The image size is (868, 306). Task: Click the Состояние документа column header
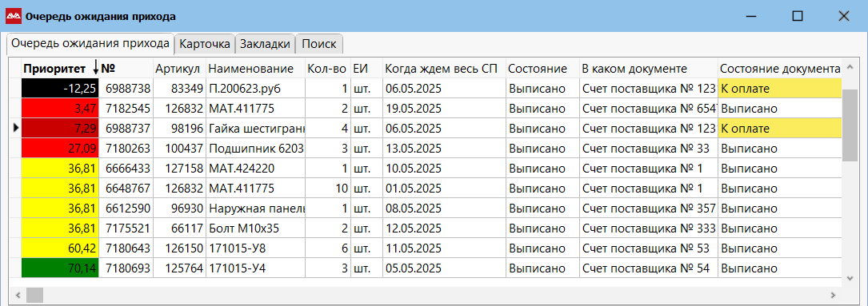pyautogui.click(x=780, y=69)
